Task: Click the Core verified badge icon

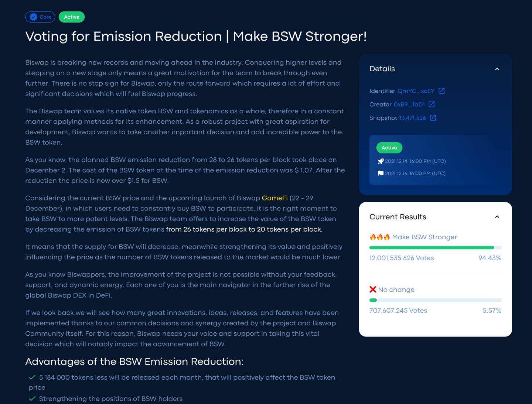Action: pyautogui.click(x=34, y=17)
